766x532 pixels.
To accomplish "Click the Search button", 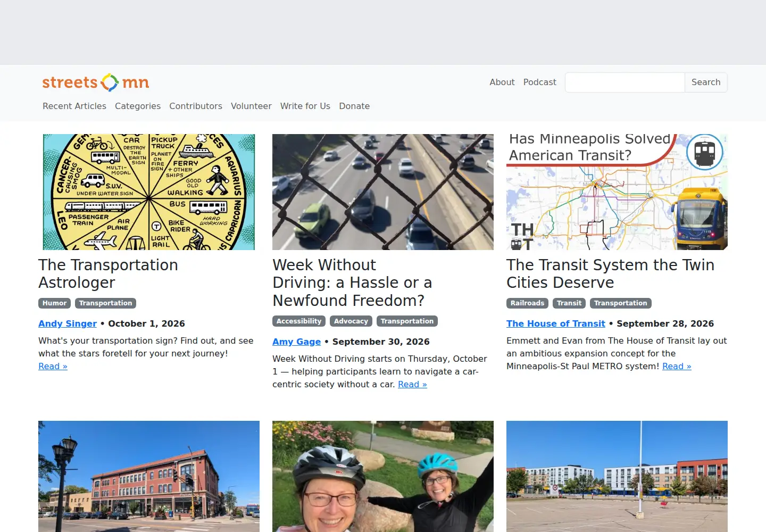I will click(706, 82).
